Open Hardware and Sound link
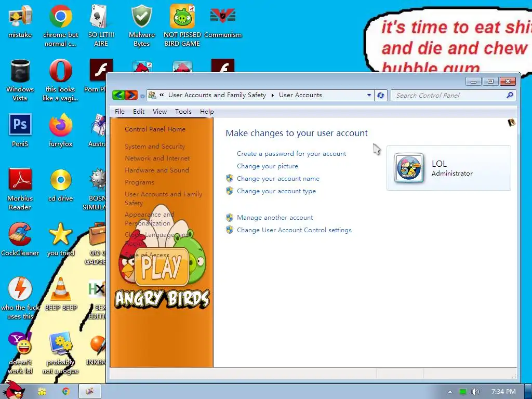 [x=157, y=170]
